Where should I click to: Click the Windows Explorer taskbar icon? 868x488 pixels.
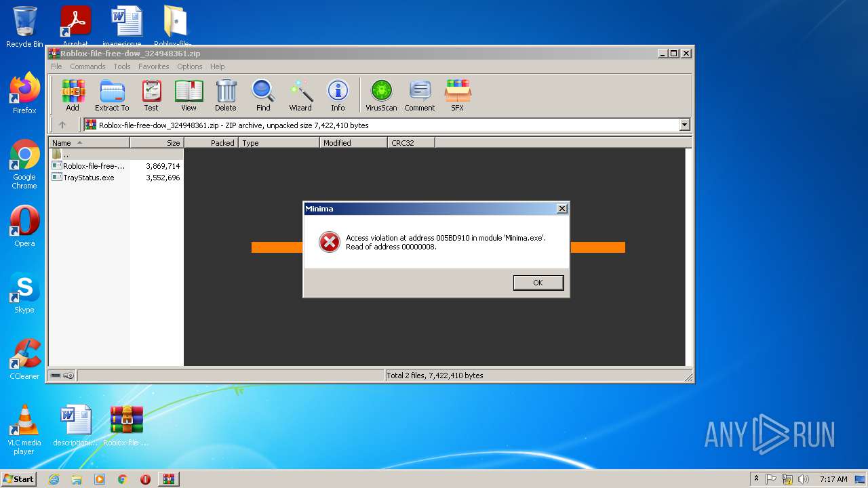click(x=77, y=479)
